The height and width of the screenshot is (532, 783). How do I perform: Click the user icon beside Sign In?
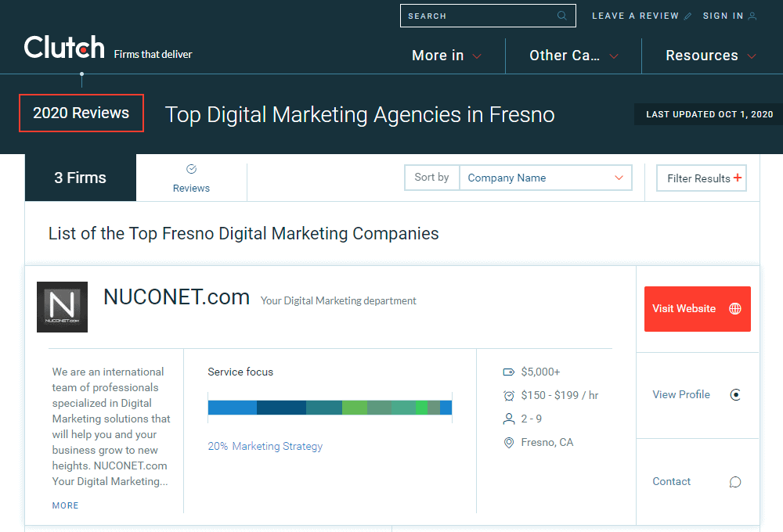click(x=752, y=16)
